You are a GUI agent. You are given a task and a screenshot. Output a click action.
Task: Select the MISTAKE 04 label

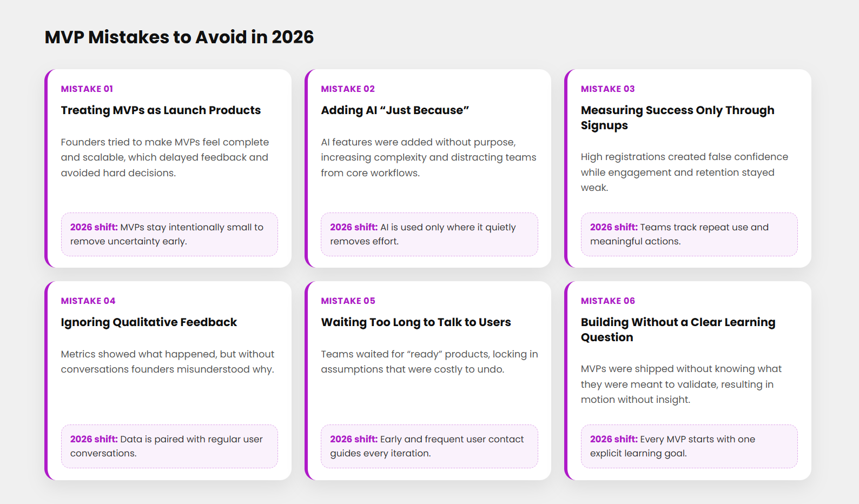point(88,301)
